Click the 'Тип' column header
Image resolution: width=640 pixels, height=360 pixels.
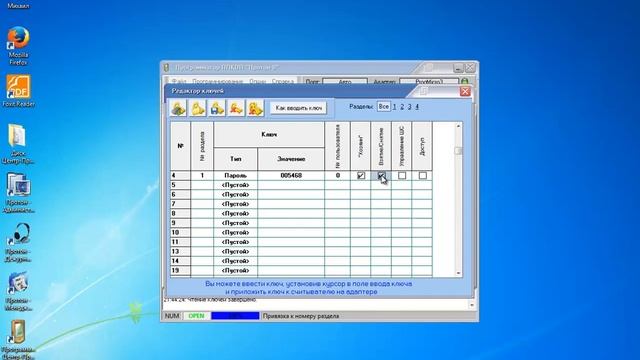pos(236,159)
